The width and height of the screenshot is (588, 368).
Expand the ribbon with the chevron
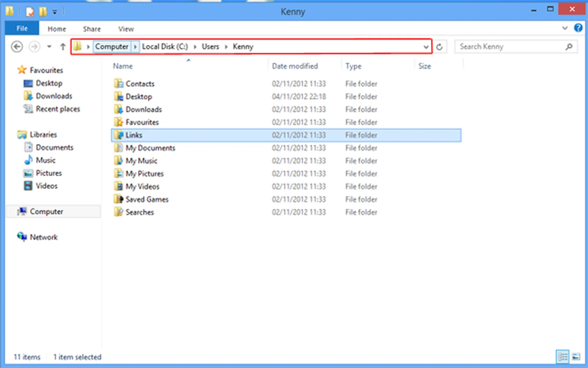[565, 28]
